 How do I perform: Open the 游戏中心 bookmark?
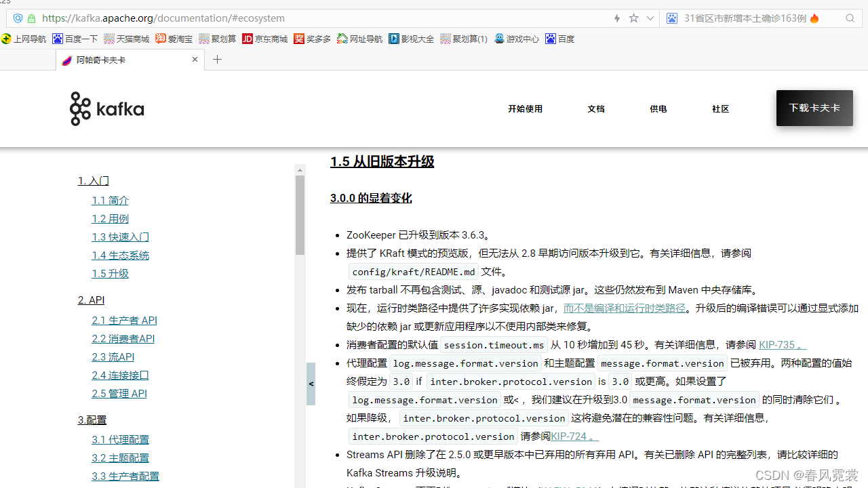pyautogui.click(x=517, y=39)
